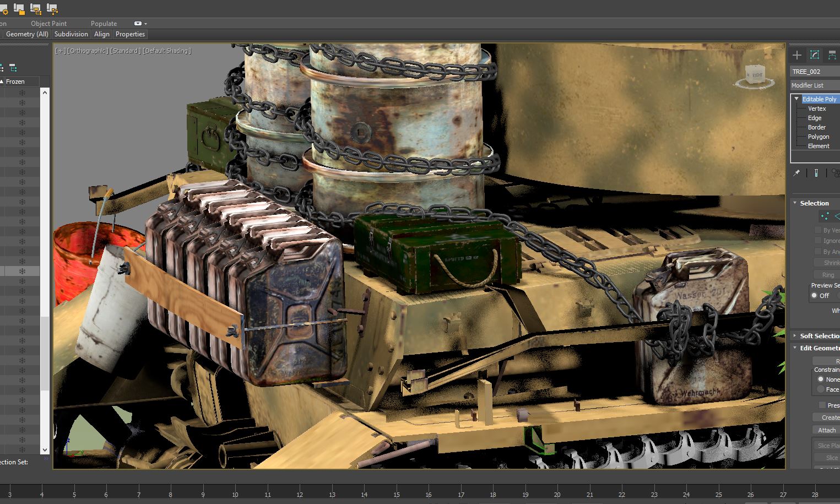Toggle the By Angle checkbox
Image resolution: width=840 pixels, height=504 pixels.
818,251
